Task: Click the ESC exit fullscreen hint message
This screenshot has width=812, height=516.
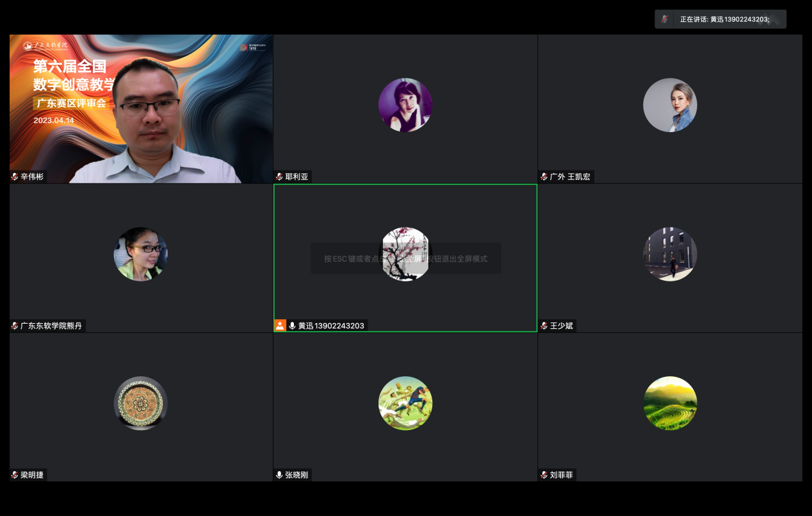Action: pyautogui.click(x=405, y=259)
